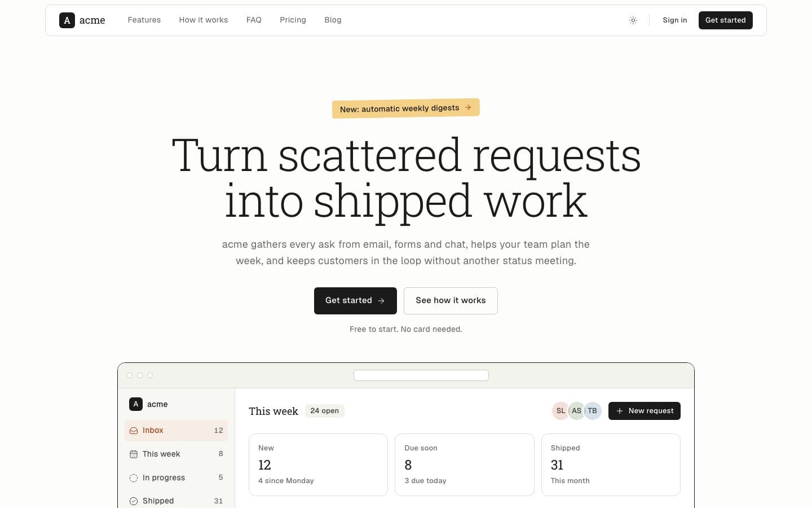Click 'Free to start. No card needed.' text
812x508 pixels.
pos(406,329)
